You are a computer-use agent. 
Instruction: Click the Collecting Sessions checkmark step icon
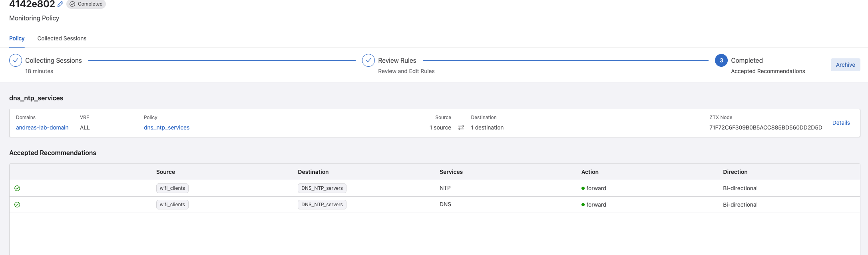click(16, 60)
